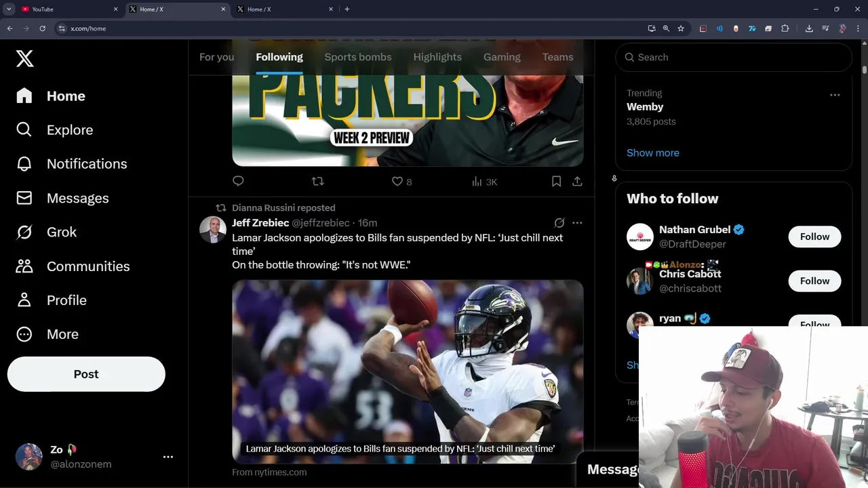Image resolution: width=868 pixels, height=488 pixels.
Task: Open the More menu in sidebar
Action: tap(47, 334)
